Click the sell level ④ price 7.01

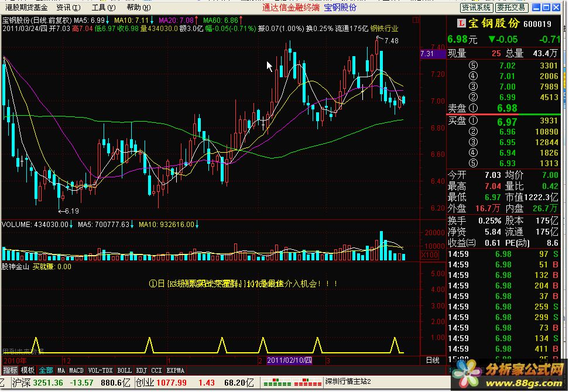click(508, 76)
